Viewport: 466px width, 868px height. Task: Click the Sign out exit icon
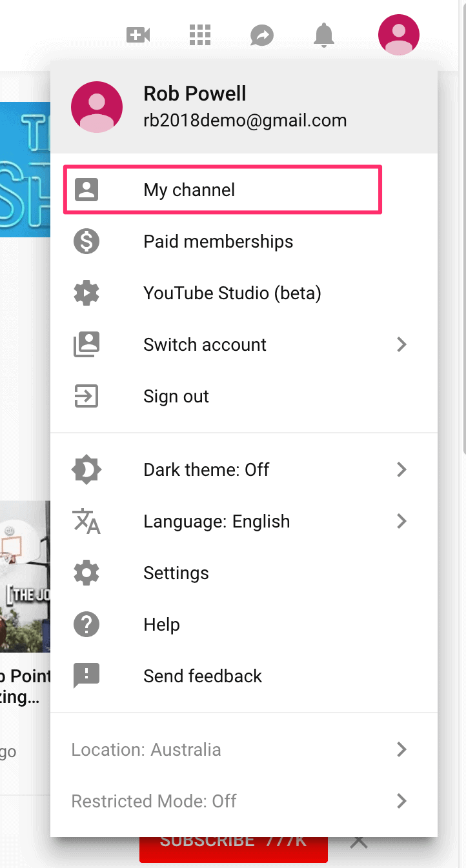[86, 396]
